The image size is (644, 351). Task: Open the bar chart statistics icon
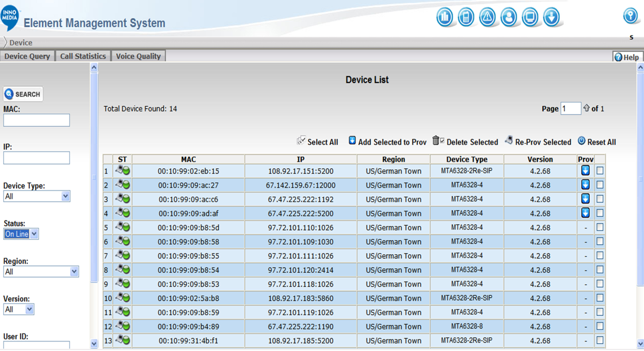click(445, 17)
